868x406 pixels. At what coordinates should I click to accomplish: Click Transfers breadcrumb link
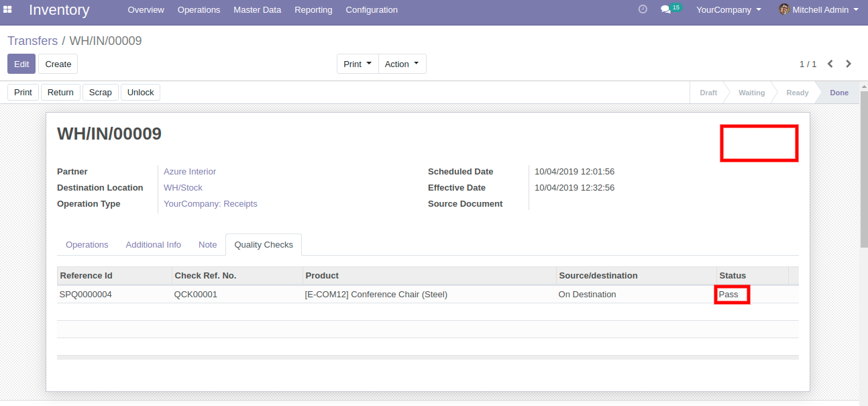click(x=32, y=41)
